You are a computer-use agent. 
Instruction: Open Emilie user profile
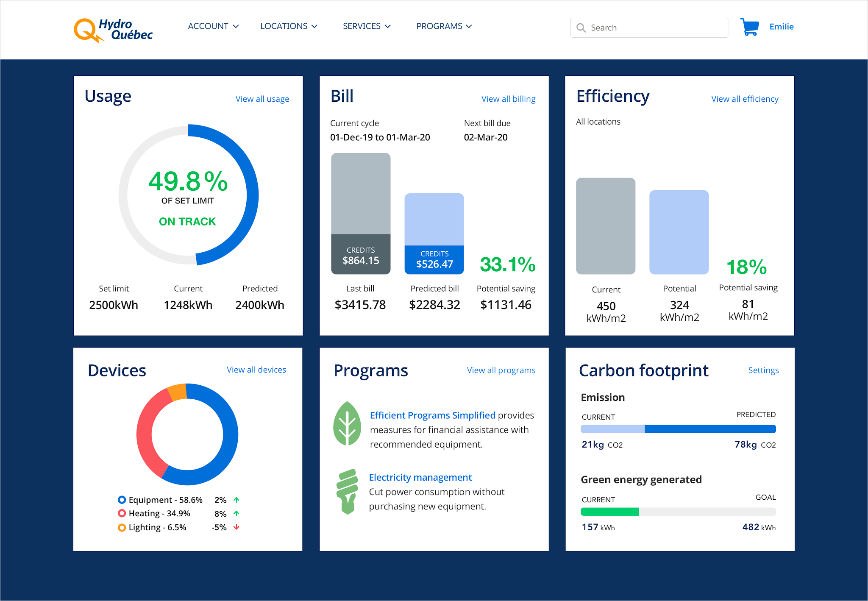tap(781, 27)
